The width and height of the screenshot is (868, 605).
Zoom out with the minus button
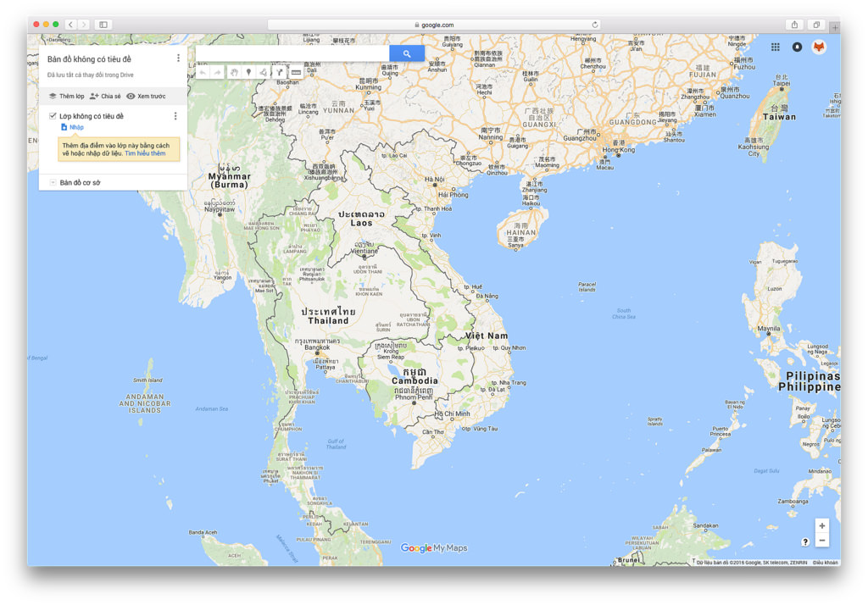(822, 541)
